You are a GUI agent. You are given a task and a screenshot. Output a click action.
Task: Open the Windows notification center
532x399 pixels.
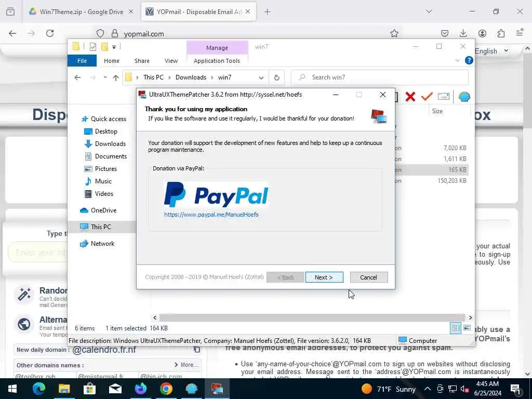pyautogui.click(x=516, y=389)
